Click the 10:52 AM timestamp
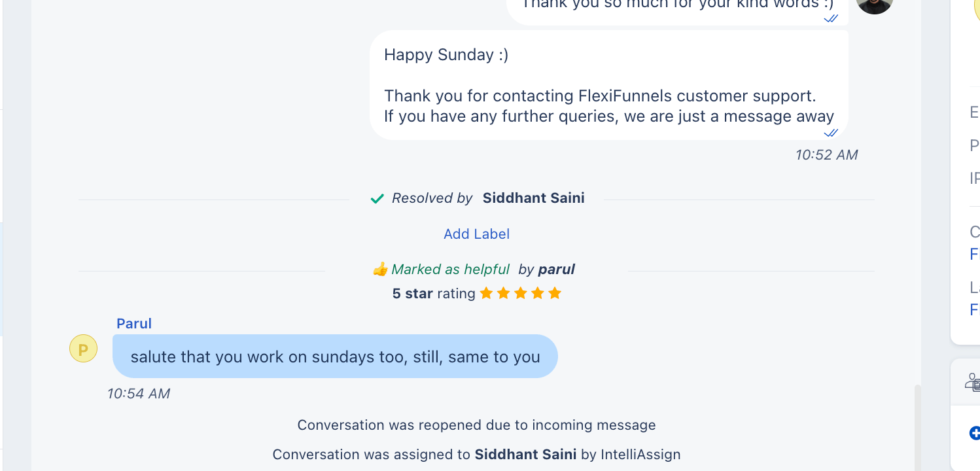 pyautogui.click(x=826, y=155)
